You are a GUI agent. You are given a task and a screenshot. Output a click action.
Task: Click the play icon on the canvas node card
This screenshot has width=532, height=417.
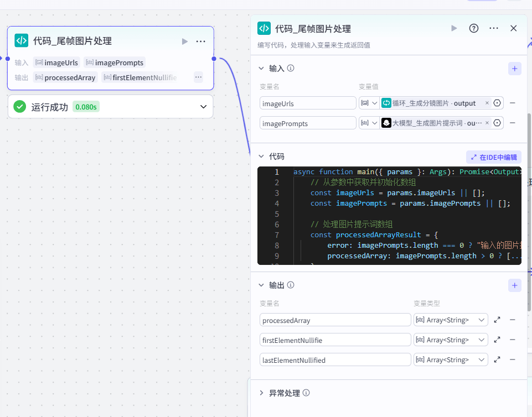[x=185, y=41]
